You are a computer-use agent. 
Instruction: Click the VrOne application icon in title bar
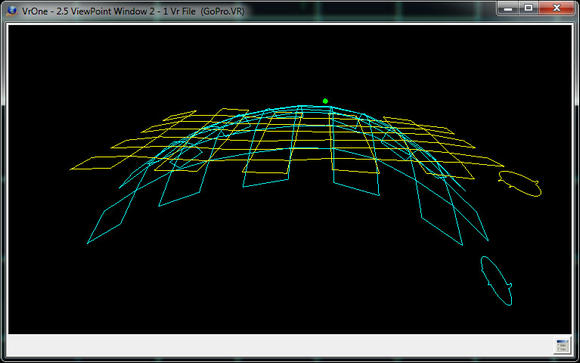12,11
